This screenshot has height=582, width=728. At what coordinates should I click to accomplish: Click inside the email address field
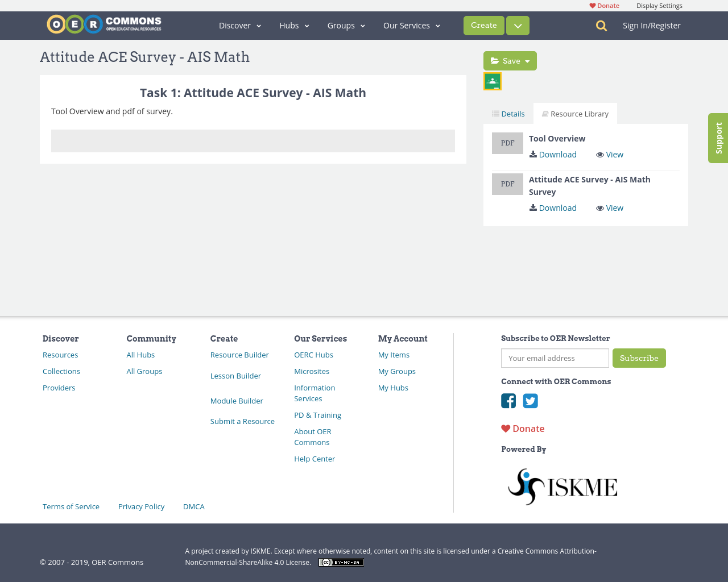pyautogui.click(x=555, y=358)
